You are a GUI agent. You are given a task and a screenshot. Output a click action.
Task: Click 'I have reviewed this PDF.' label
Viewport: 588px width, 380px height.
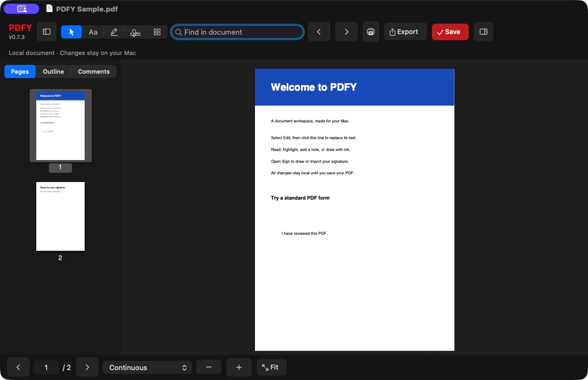click(x=304, y=233)
